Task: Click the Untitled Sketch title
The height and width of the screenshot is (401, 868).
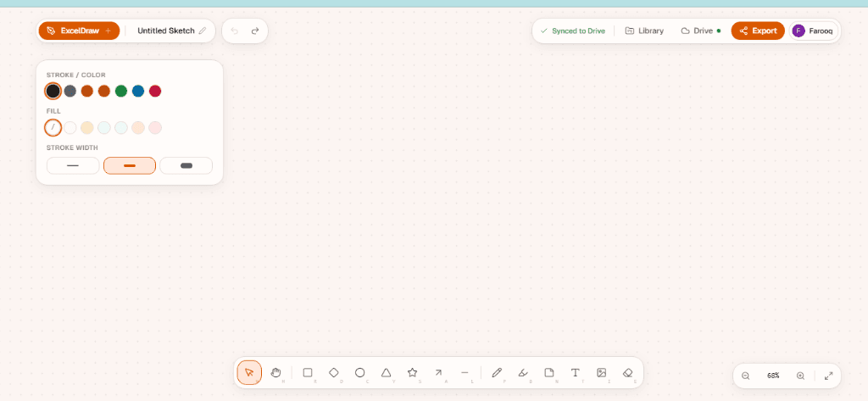Action: pos(166,31)
